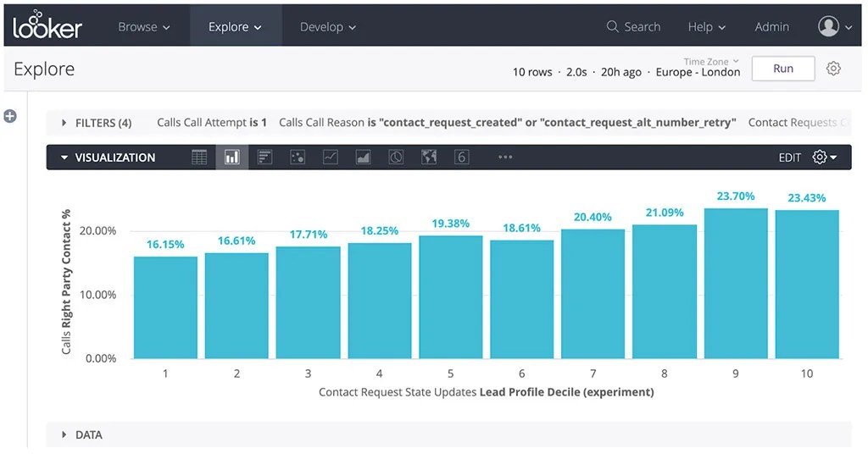
Task: Expand the DATA section
Action: tap(82, 434)
